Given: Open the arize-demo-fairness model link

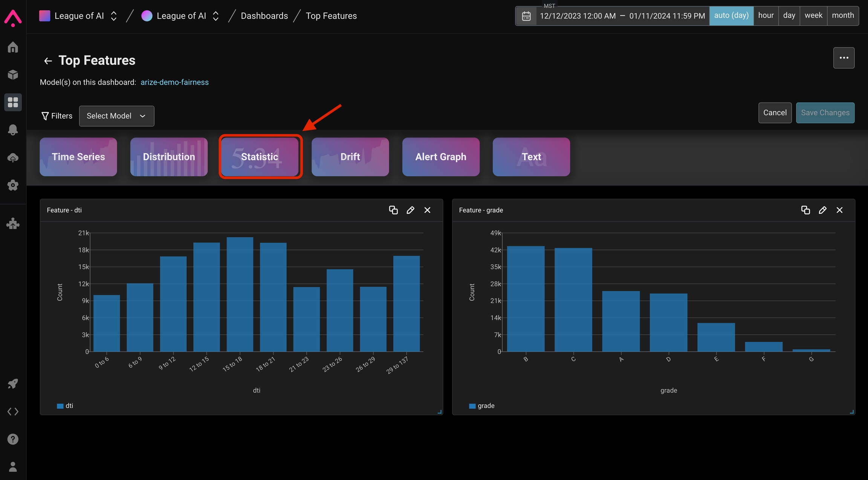Looking at the screenshot, I should tap(174, 82).
